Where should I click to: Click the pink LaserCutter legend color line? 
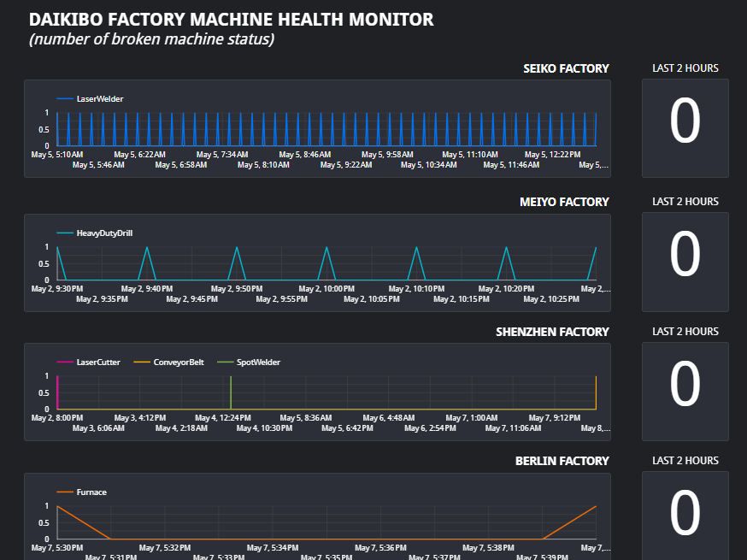tap(65, 363)
